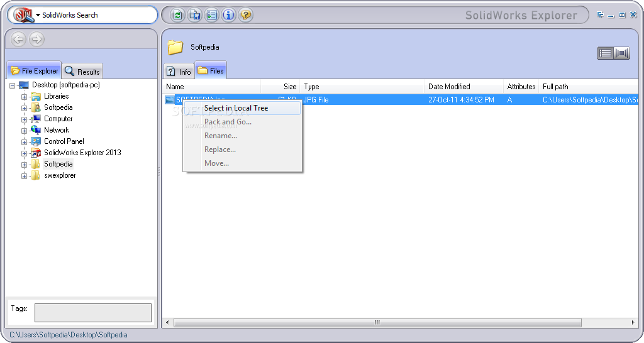The image size is (644, 343).
Task: Expand the Control Panel tree node
Action: click(24, 142)
